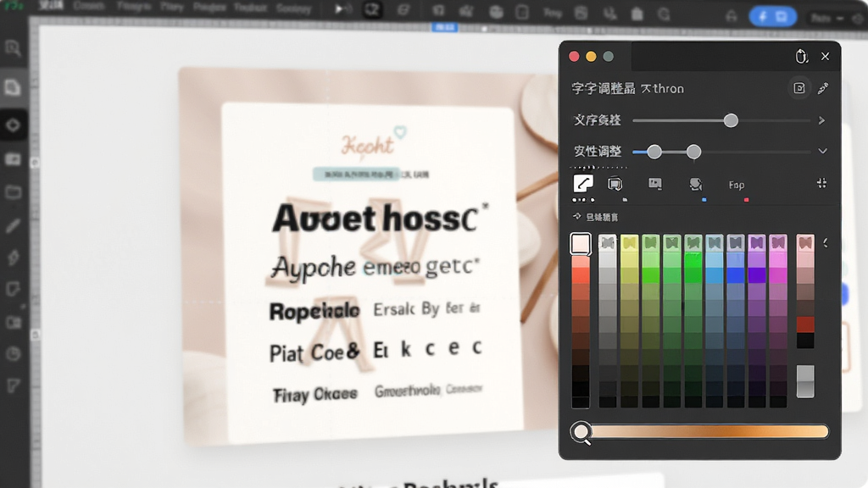868x488 pixels.
Task: Click the text "Ropehalo" on the canvas
Action: 314,311
